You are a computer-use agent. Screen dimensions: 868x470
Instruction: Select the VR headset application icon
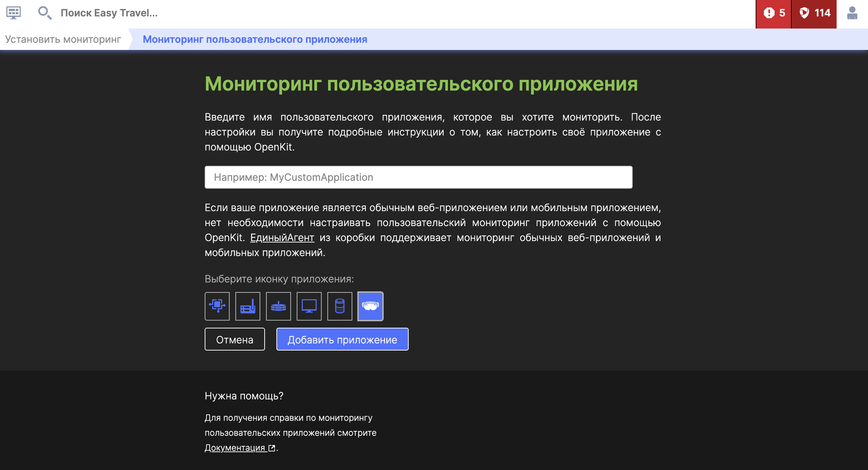click(371, 306)
